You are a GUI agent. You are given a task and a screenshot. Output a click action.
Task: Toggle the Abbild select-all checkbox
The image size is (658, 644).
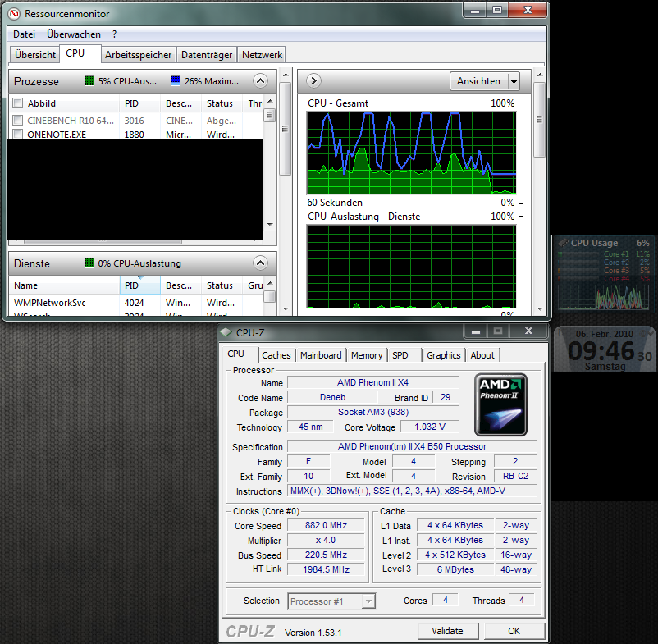pos(17,103)
